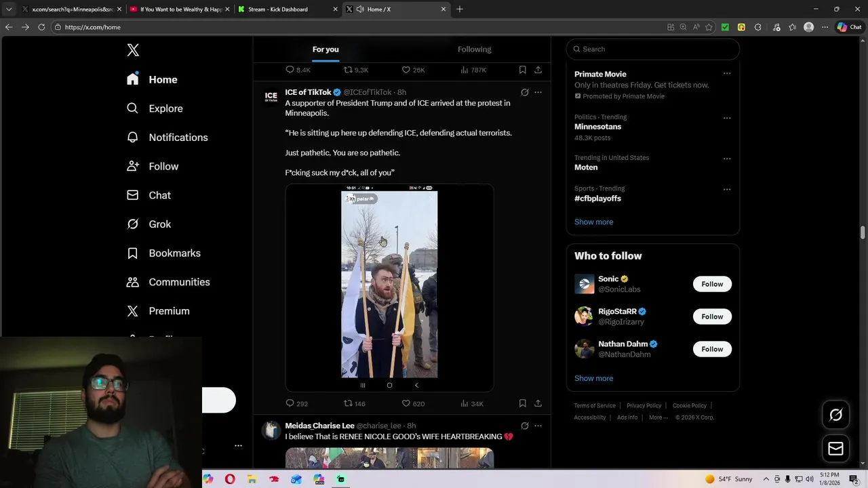
Task: Open Communities in left navigation
Action: (168, 282)
